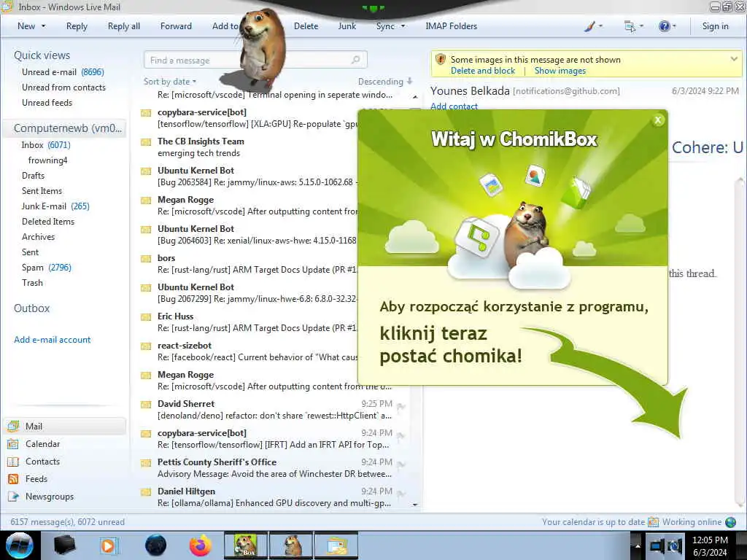747x560 pixels.
Task: Select the Inbox folder
Action: click(x=46, y=145)
